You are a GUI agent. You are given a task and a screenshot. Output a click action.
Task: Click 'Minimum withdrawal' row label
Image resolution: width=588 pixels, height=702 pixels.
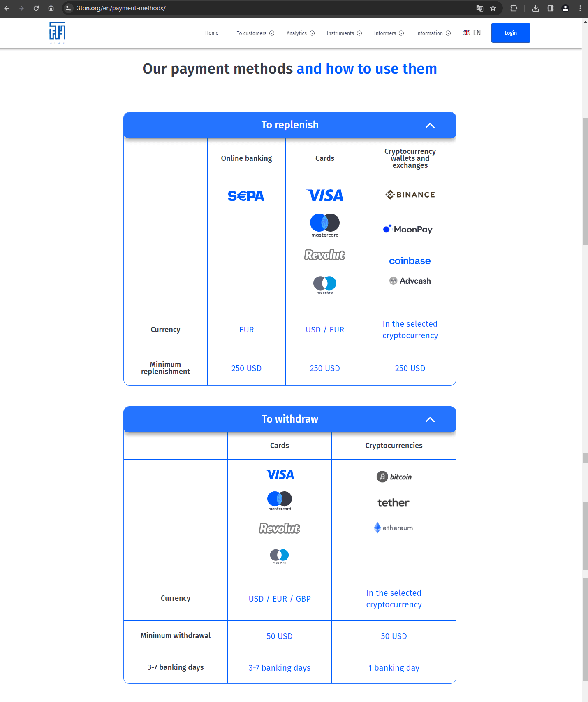tap(176, 636)
